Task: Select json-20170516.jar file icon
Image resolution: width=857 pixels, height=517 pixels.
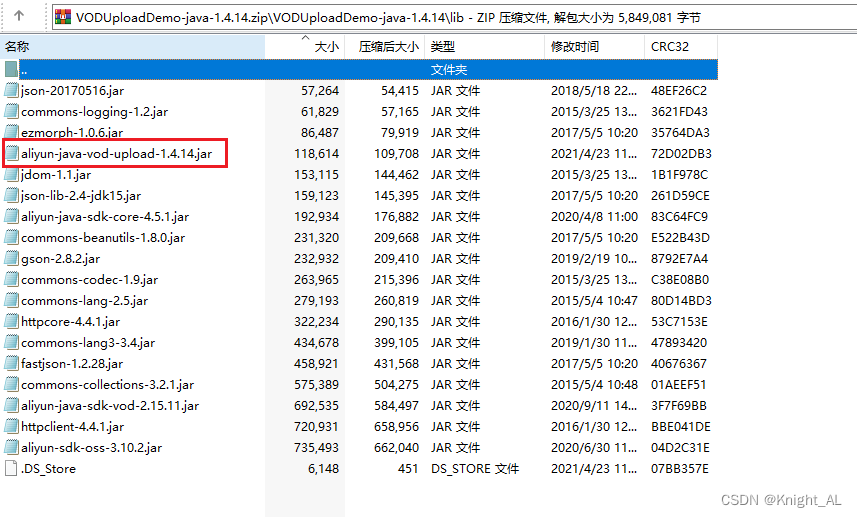Action: [11, 90]
